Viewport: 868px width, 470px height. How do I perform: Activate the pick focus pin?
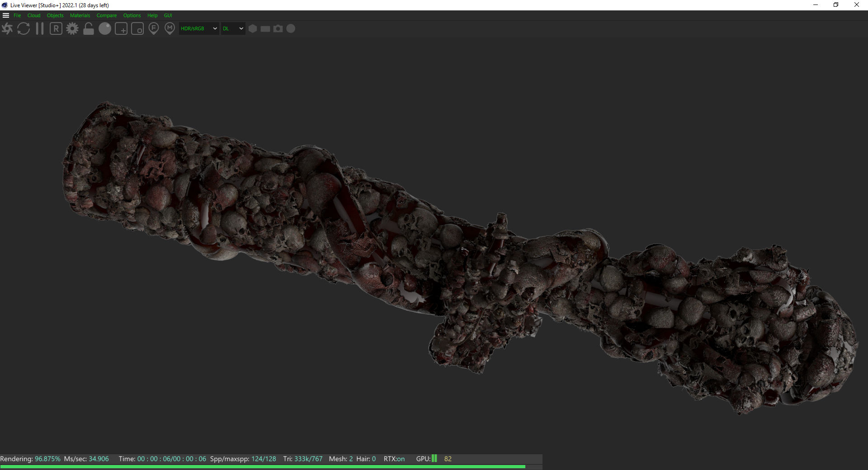[154, 29]
